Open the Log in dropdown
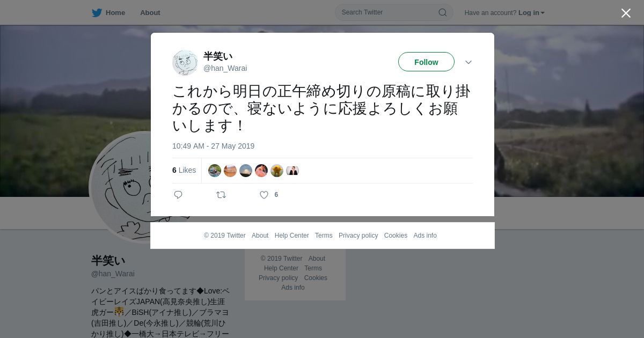Viewport: 644px width, 338px height. 531,13
